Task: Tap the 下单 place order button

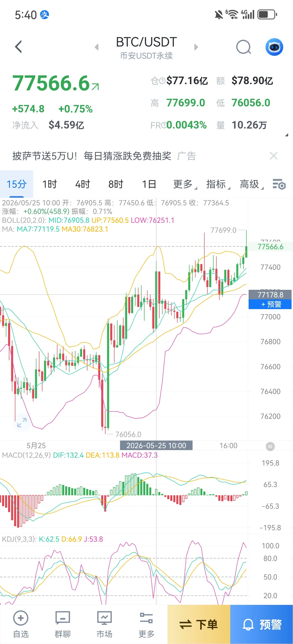Action: (x=199, y=624)
